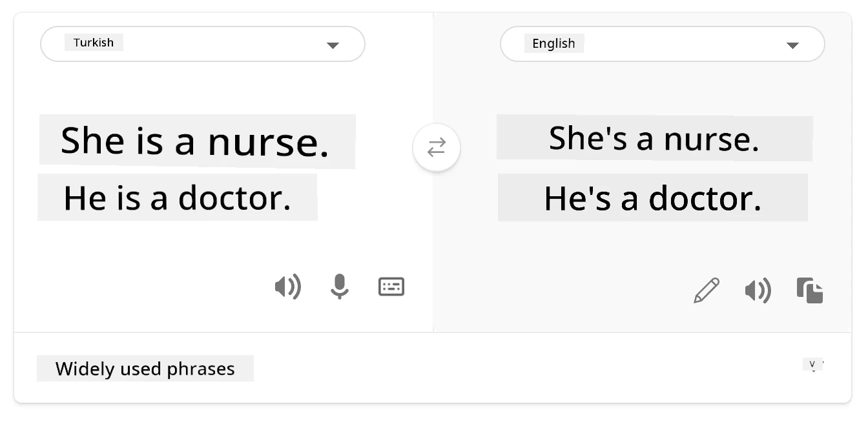Copy the translated text
Viewport: 868px width, 426px height.
tap(810, 290)
